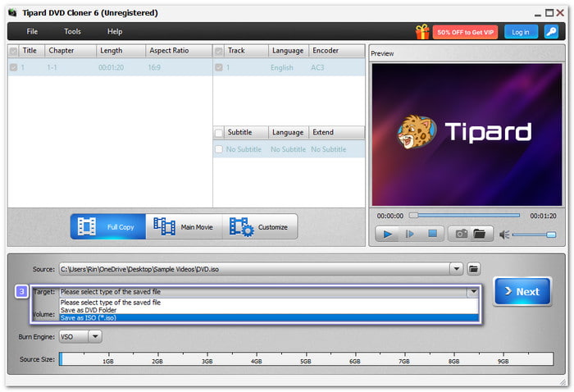Open the File menu

point(32,31)
